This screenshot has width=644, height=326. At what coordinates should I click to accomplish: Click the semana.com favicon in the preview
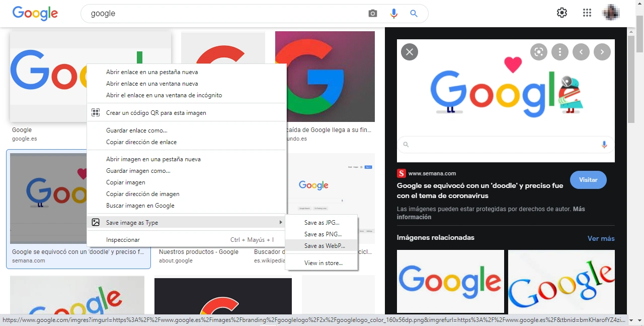click(x=401, y=173)
